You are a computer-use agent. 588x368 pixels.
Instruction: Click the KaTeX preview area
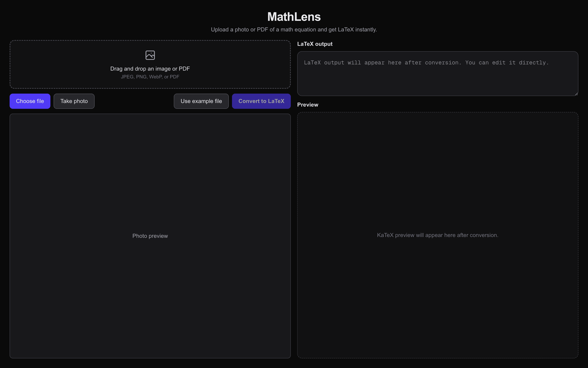point(438,235)
